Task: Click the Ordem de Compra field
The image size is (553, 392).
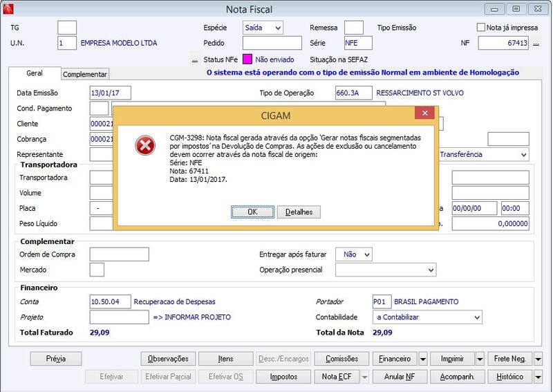Action: pyautogui.click(x=119, y=254)
